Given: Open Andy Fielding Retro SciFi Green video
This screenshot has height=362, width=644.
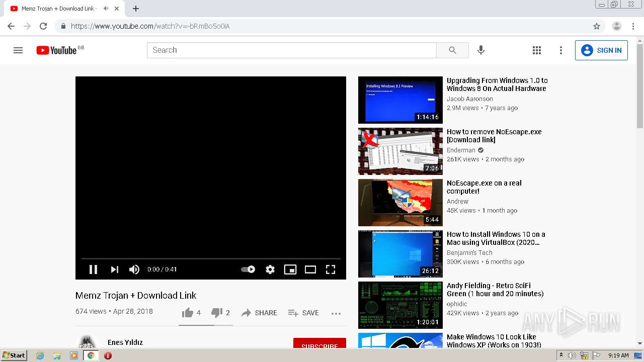Looking at the screenshot, I should 400,305.
